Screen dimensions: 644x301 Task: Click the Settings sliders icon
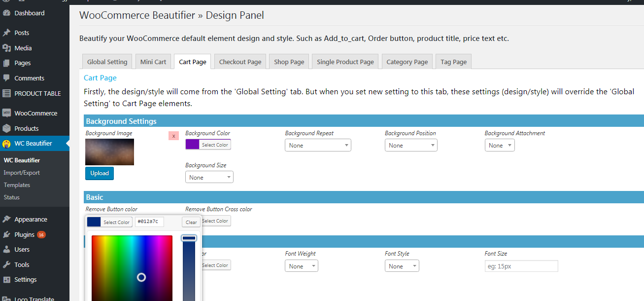coord(6,280)
